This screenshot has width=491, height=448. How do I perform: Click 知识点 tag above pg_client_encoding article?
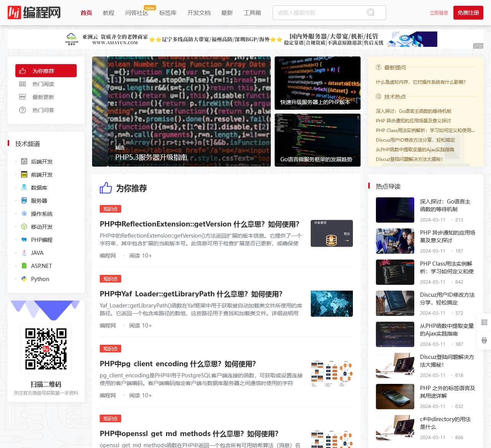[x=110, y=349]
